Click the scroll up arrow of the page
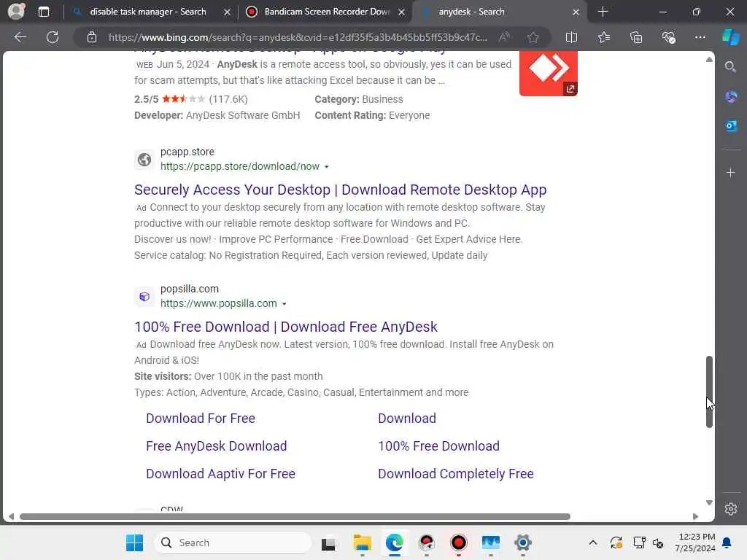Viewport: 747px width, 560px height. (x=709, y=60)
